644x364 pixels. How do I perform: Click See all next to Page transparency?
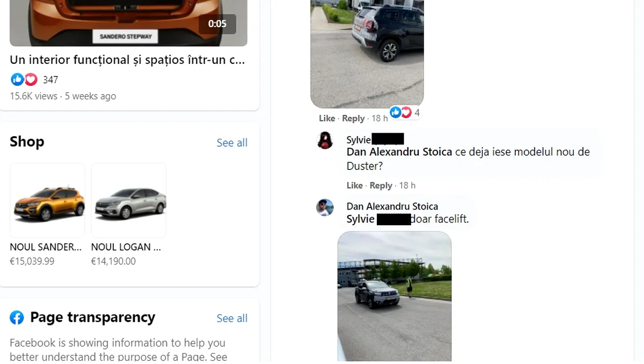tap(232, 318)
